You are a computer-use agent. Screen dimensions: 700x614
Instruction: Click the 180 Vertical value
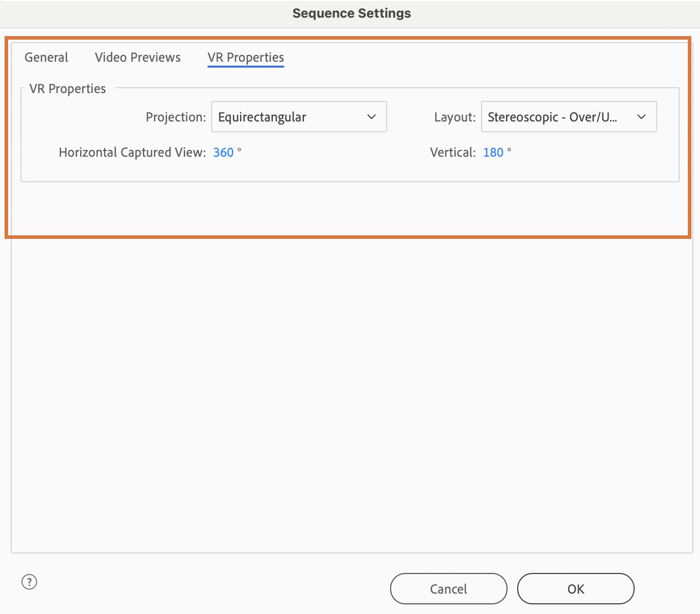(x=493, y=152)
